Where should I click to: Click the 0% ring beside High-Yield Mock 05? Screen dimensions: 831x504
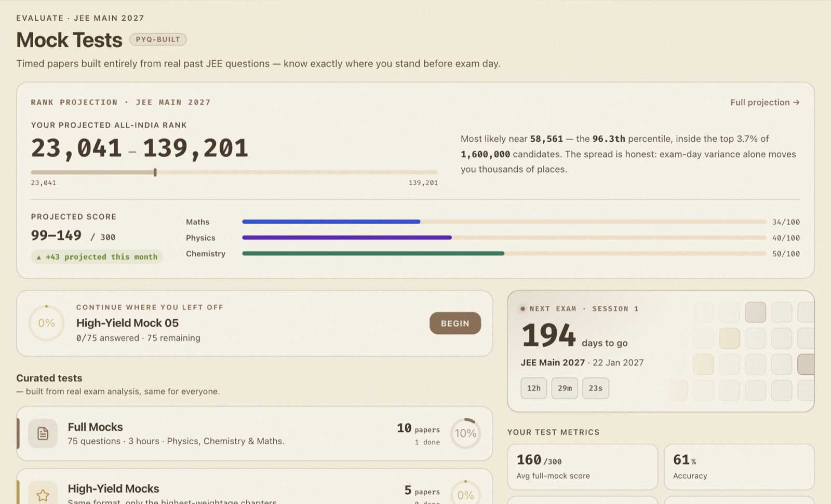[46, 323]
